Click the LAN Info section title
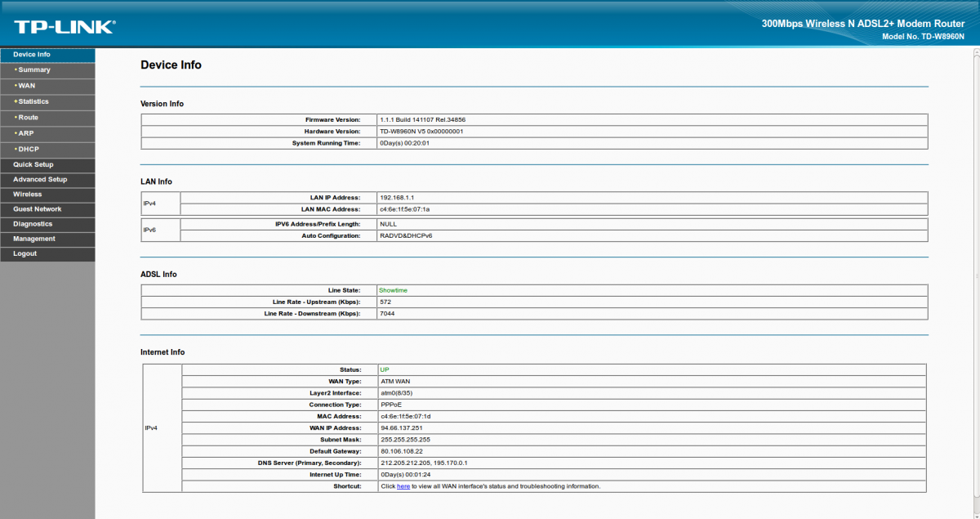 [156, 181]
